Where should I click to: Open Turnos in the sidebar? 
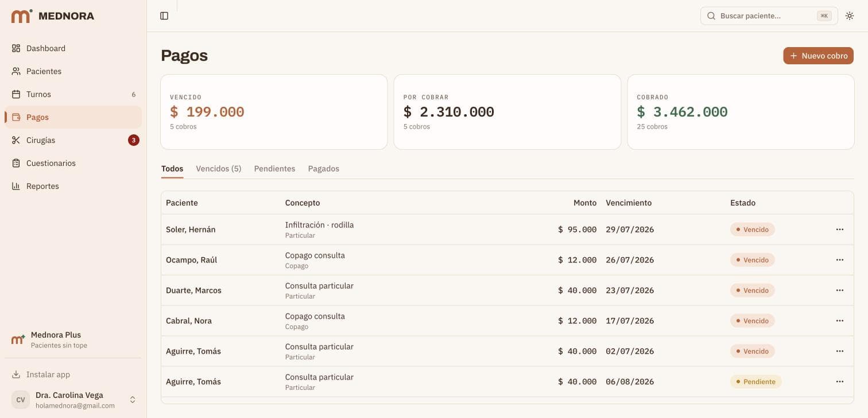pos(73,94)
